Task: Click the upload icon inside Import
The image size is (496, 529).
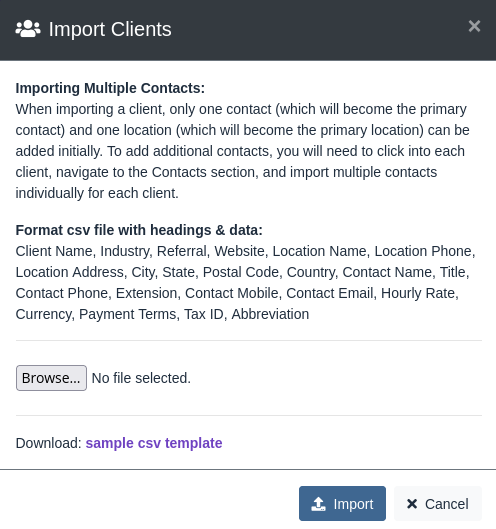Action: 318,504
